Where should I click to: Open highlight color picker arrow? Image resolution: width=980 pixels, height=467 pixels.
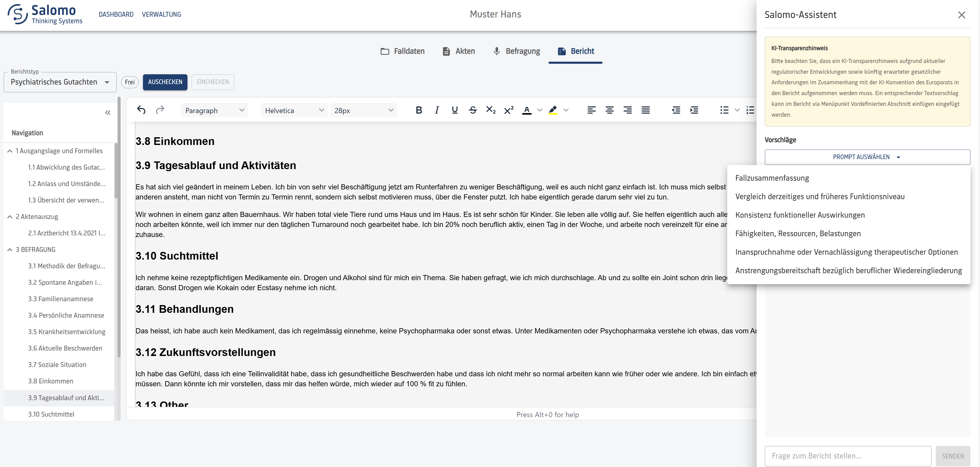pyautogui.click(x=566, y=110)
